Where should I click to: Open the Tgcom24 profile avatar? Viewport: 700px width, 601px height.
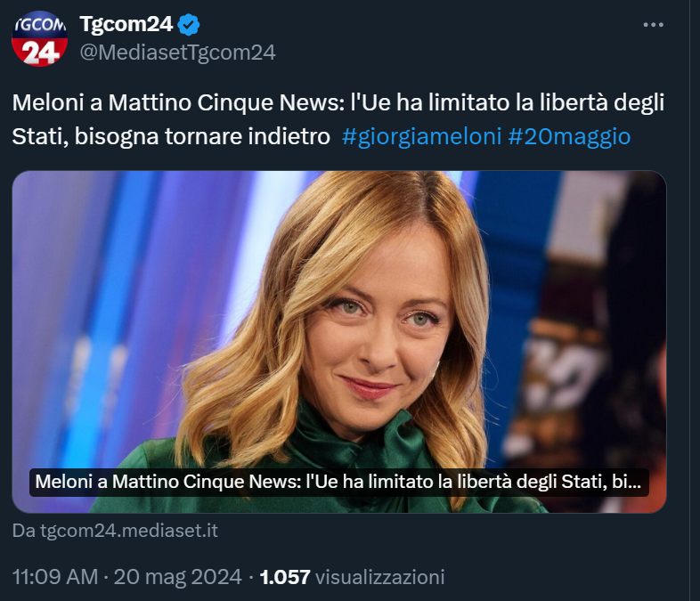click(x=40, y=38)
